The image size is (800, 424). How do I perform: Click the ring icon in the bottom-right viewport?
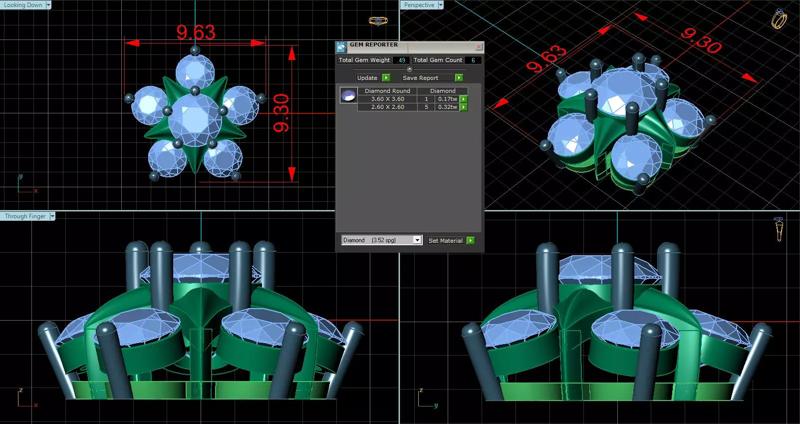[780, 229]
